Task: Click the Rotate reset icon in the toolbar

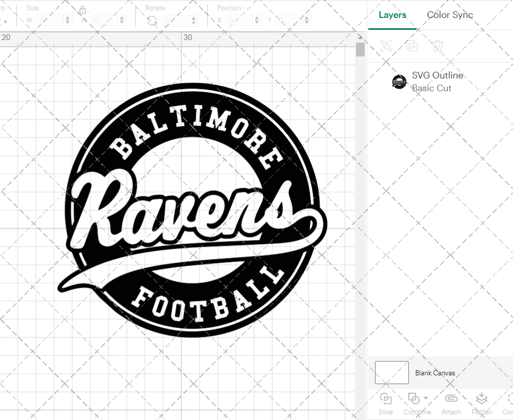Action: pos(151,20)
